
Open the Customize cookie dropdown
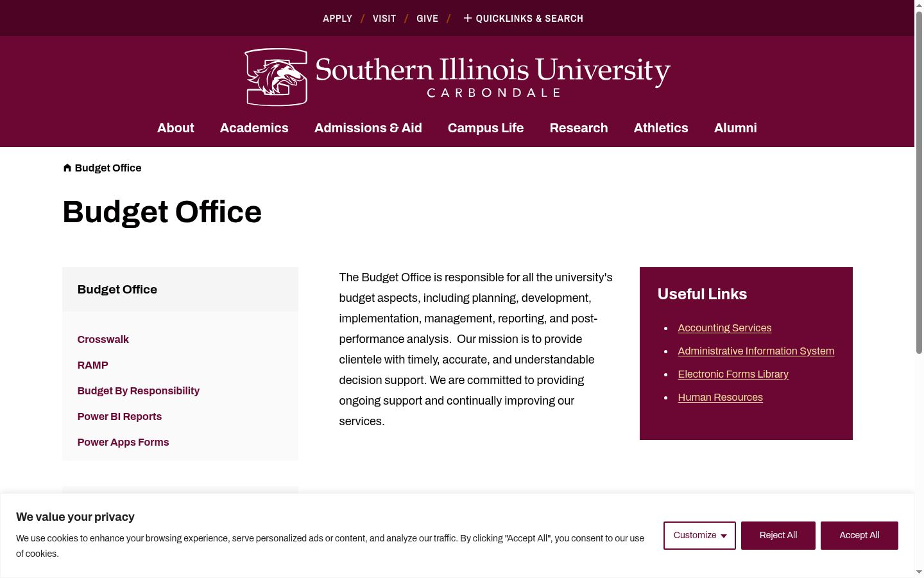click(699, 536)
